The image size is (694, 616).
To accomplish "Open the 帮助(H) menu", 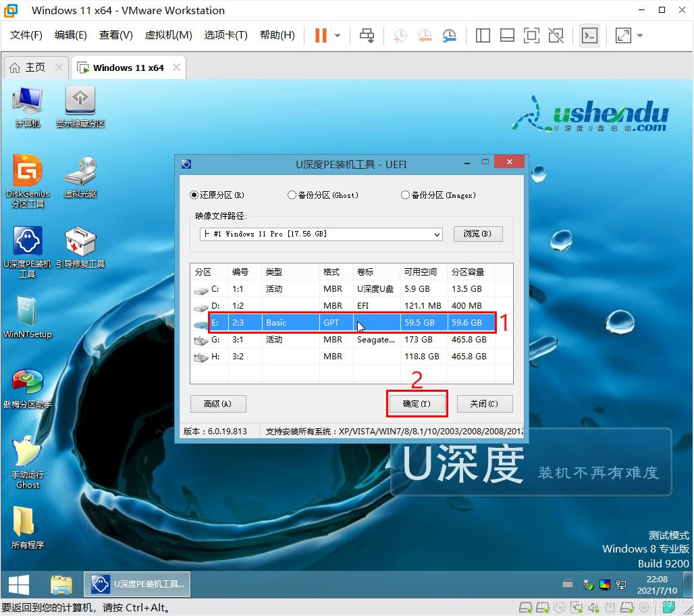I will [277, 35].
